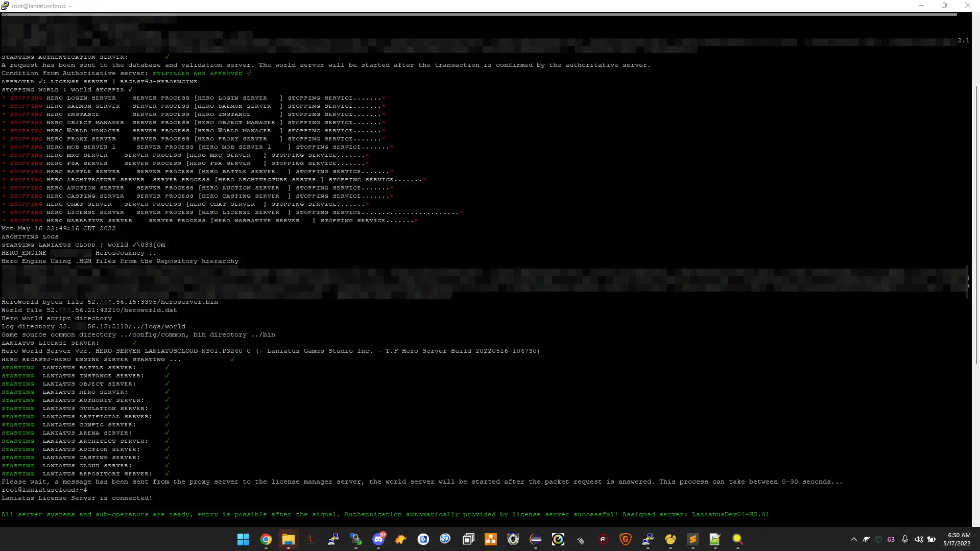Switch to the Eclipse IDE taskbar icon
The width and height of the screenshot is (980, 551).
pos(536,539)
